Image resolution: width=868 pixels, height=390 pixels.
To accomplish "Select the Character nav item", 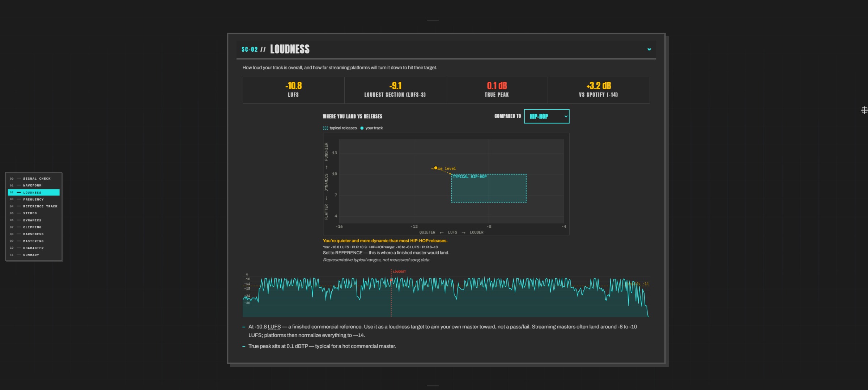I will click(34, 248).
